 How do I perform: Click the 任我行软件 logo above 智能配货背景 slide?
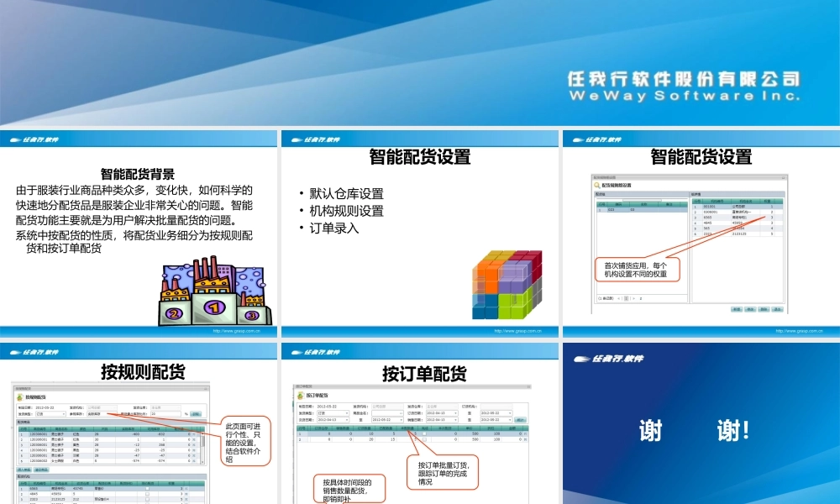[x=34, y=139]
